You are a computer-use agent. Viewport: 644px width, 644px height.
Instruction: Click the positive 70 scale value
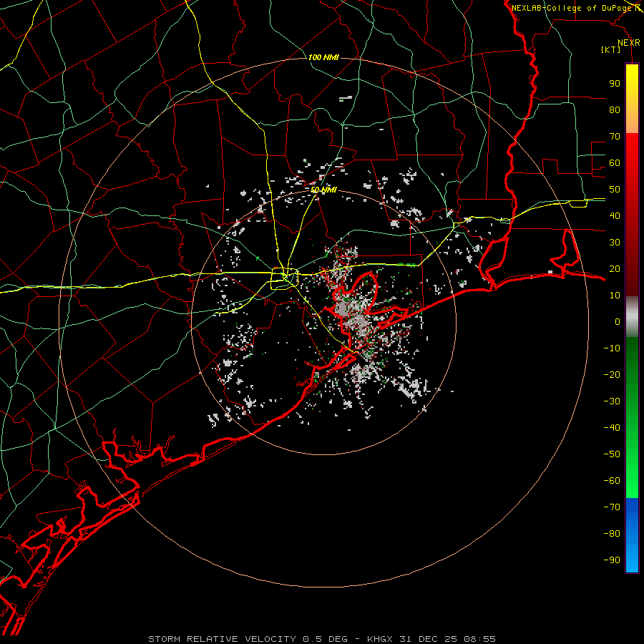point(615,137)
